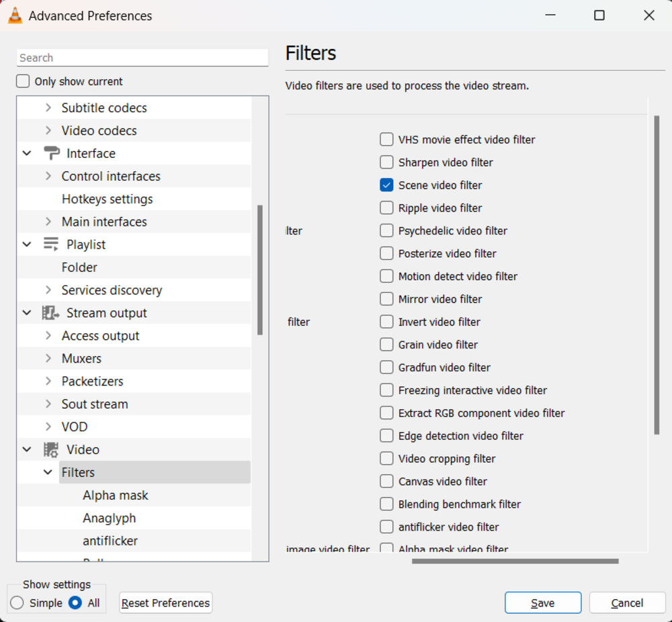672x622 pixels.
Task: Open Hotkeys settings in the tree
Action: (107, 199)
